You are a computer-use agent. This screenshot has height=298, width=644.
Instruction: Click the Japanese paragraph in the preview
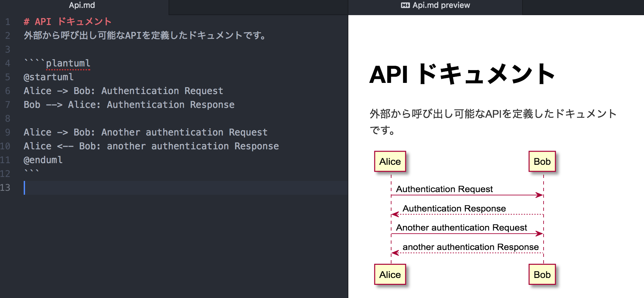point(493,122)
